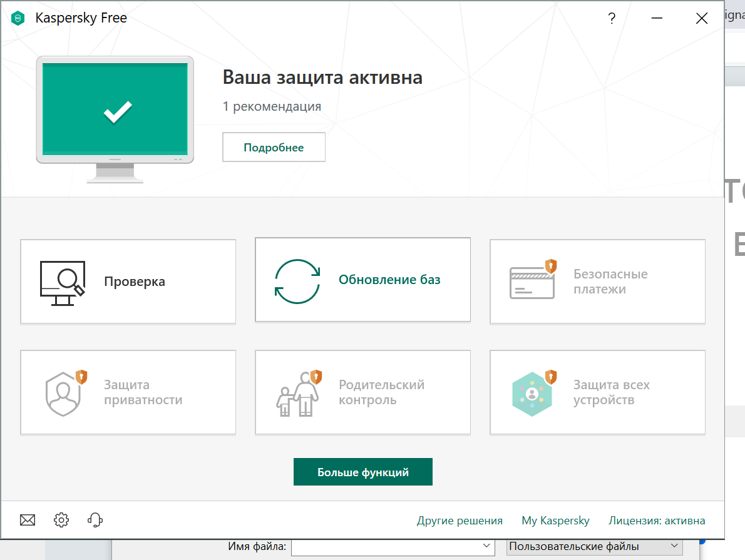Open the My Kaspersky link

pyautogui.click(x=555, y=521)
